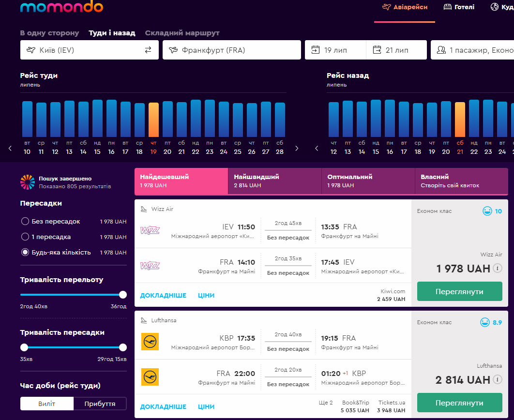This screenshot has width=514, height=420.
Task: Click the Wizz Air logo on IEV 11:50 flight
Action: coord(150,230)
